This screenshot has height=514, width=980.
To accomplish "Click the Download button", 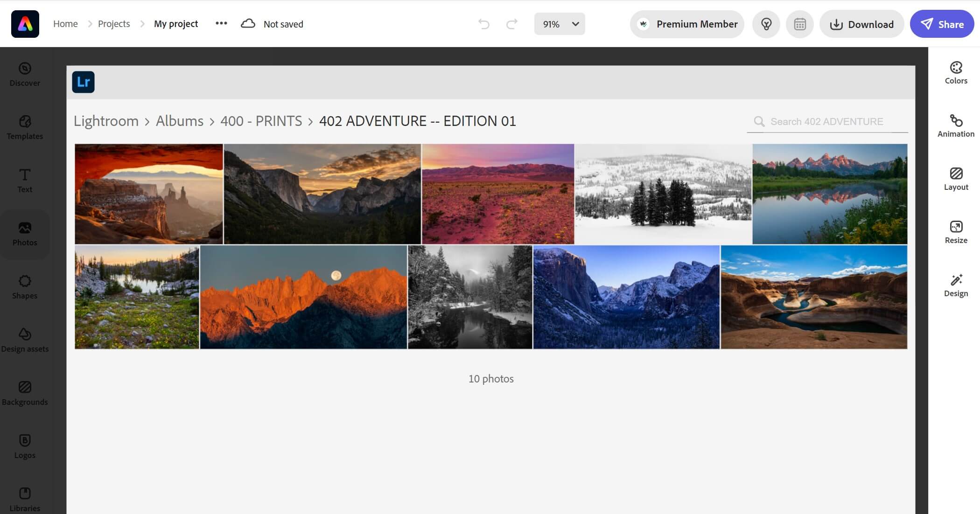I will point(861,24).
